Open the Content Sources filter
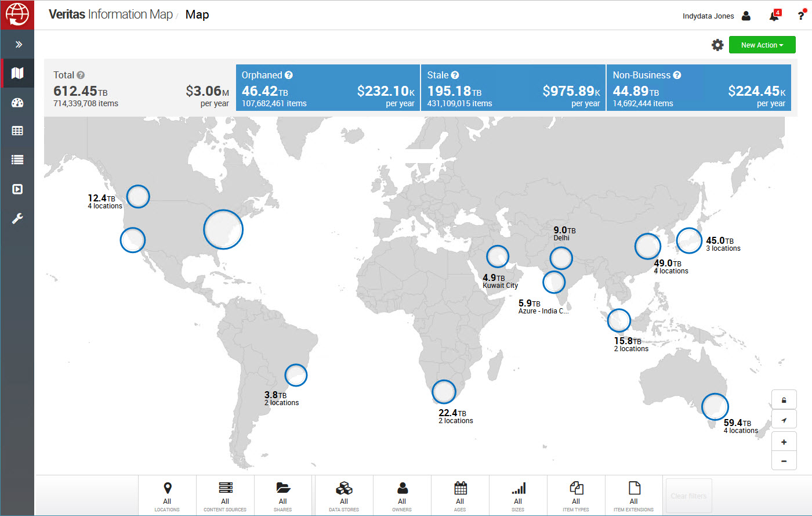 pyautogui.click(x=225, y=496)
